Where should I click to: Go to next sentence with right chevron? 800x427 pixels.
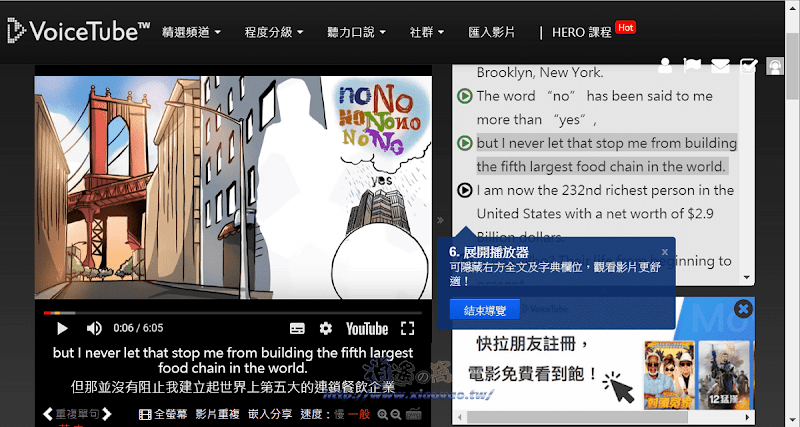coord(107,414)
